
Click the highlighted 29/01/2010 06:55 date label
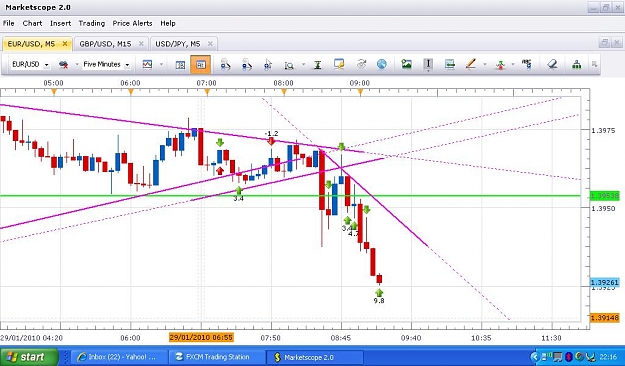201,338
